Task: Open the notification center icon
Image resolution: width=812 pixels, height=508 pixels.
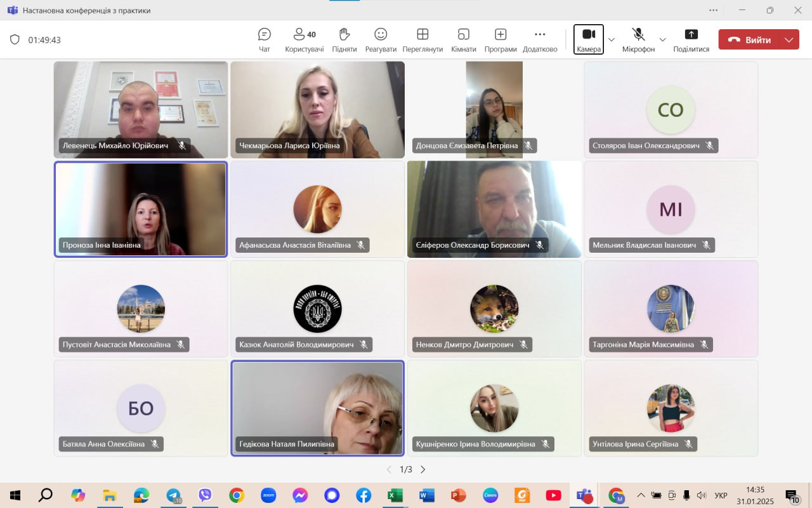Action: tap(792, 495)
